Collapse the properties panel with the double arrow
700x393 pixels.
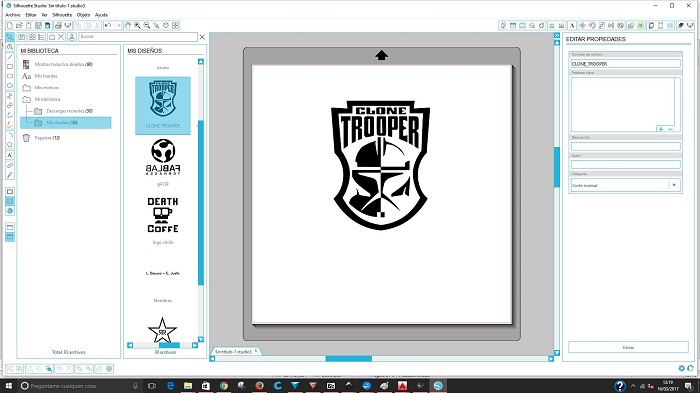(557, 35)
